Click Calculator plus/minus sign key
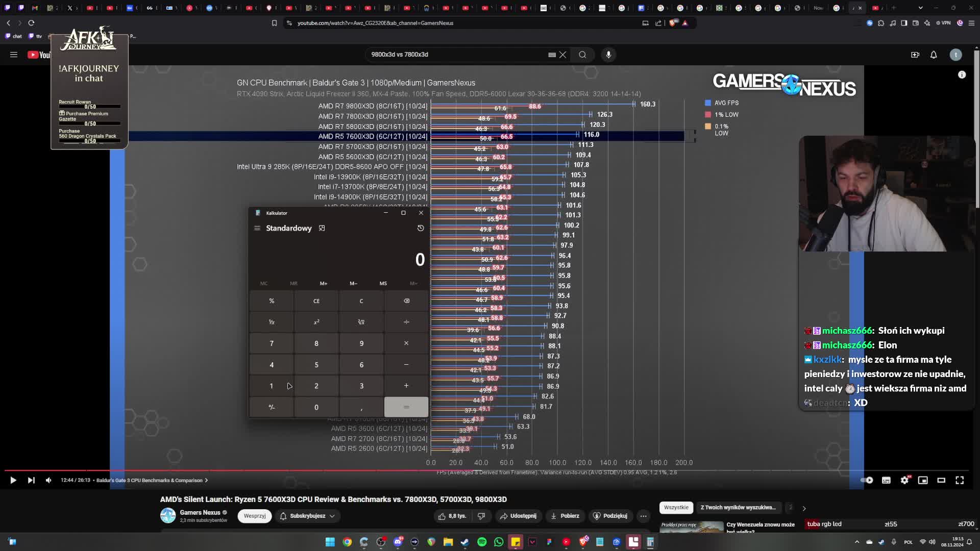The image size is (980, 551). pos(272,407)
